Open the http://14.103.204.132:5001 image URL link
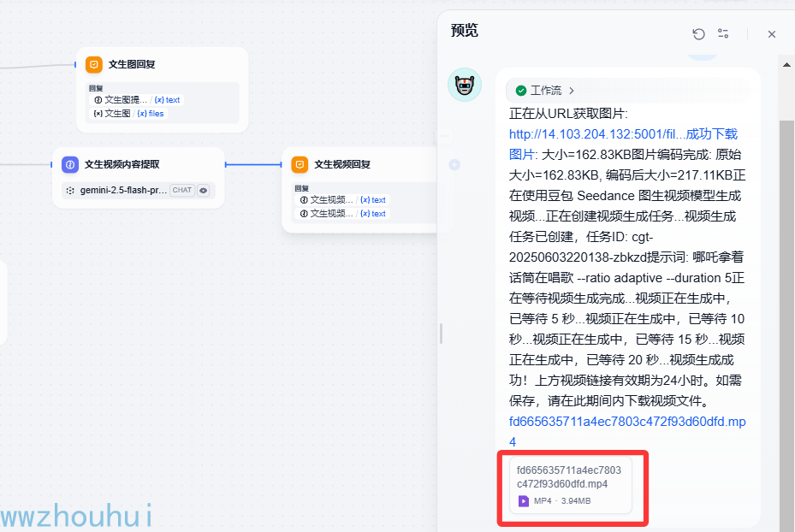 point(623,144)
